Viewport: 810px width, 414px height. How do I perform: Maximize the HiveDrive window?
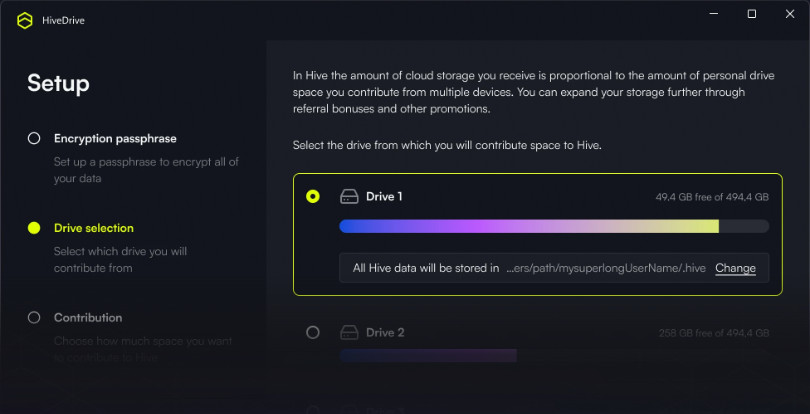click(x=752, y=14)
